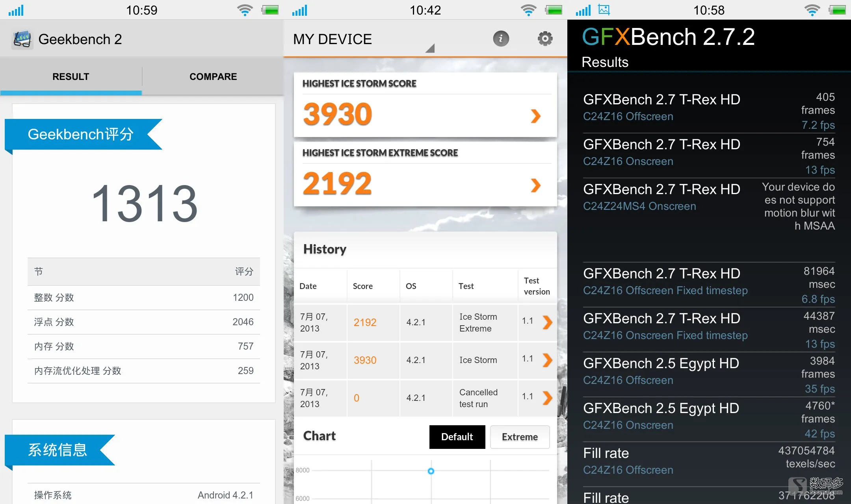Open the MY DEVICE dropdown triangle
Screen dimensions: 851x504
[x=430, y=48]
